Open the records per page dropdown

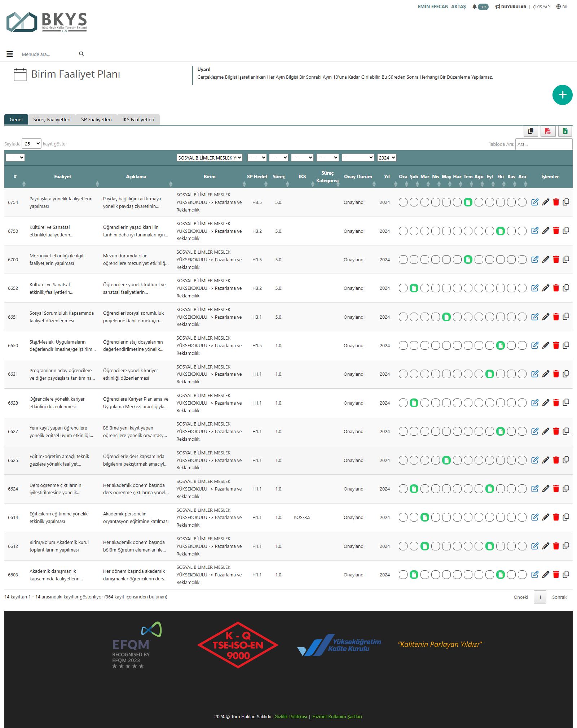point(32,144)
